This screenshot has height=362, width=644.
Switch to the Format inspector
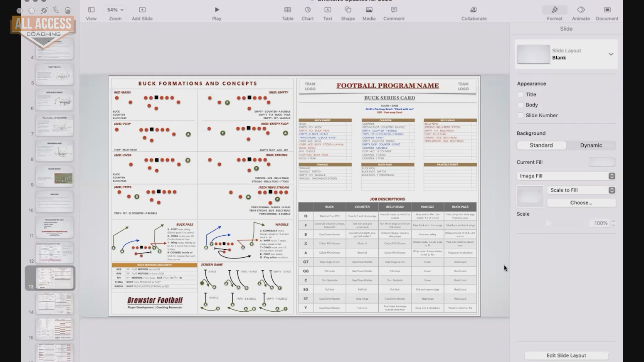(554, 14)
